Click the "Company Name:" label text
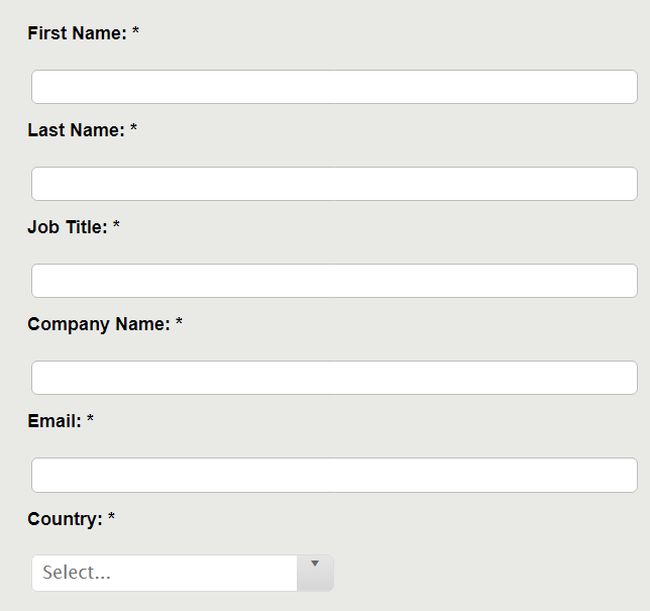The width and height of the screenshot is (650, 611). tap(99, 325)
